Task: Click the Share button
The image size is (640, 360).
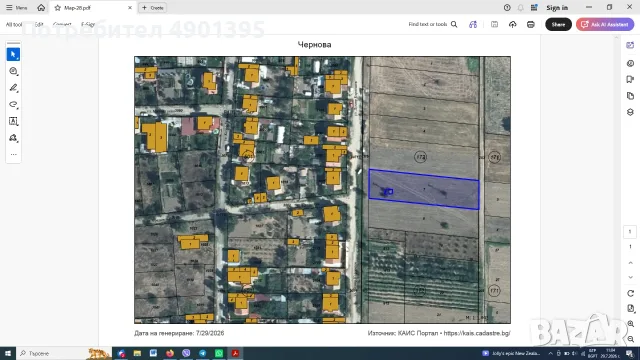Action: pyautogui.click(x=558, y=24)
